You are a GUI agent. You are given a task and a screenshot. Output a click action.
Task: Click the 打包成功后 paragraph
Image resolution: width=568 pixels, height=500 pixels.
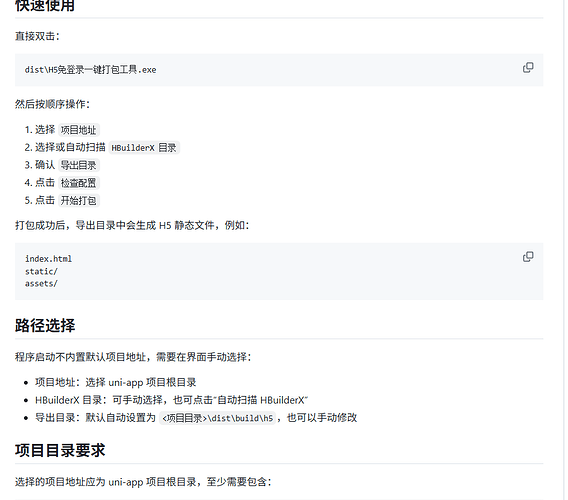pos(132,225)
